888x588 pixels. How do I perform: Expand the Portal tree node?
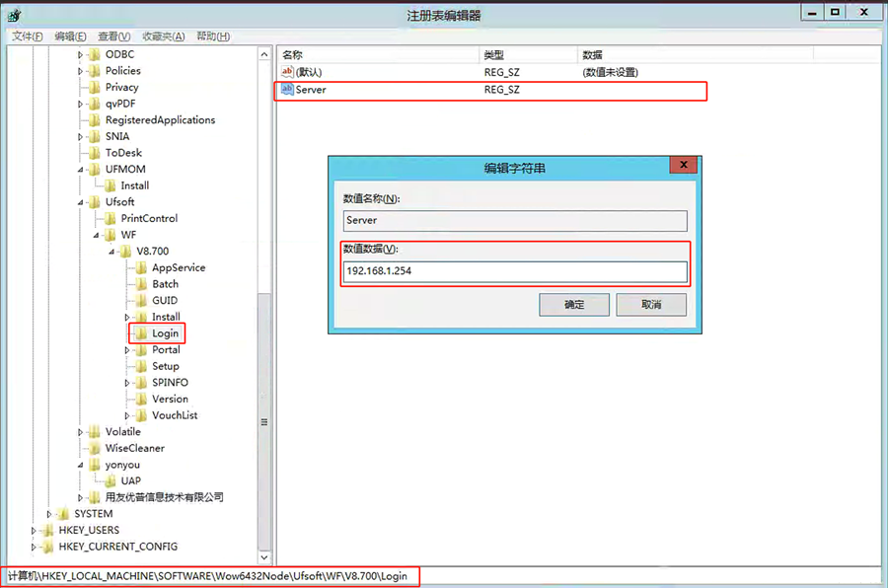click(x=127, y=350)
